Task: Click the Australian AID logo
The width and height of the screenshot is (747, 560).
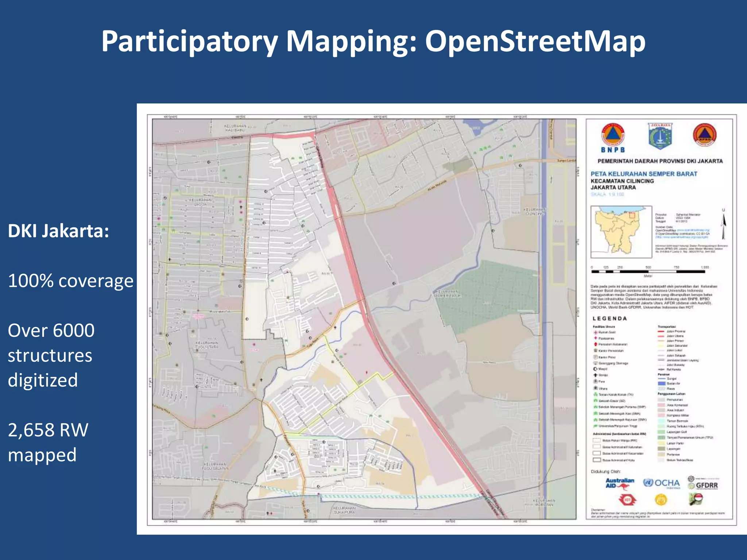Action: tap(620, 483)
